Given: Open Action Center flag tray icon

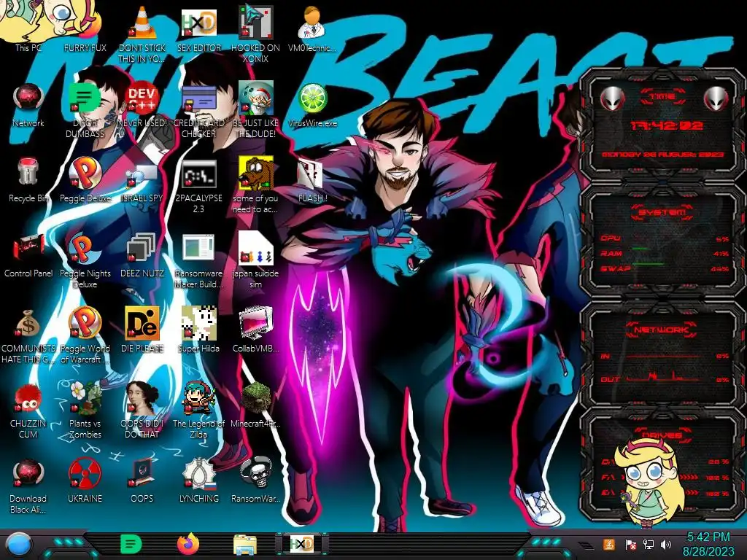Looking at the screenshot, I should click(x=630, y=545).
